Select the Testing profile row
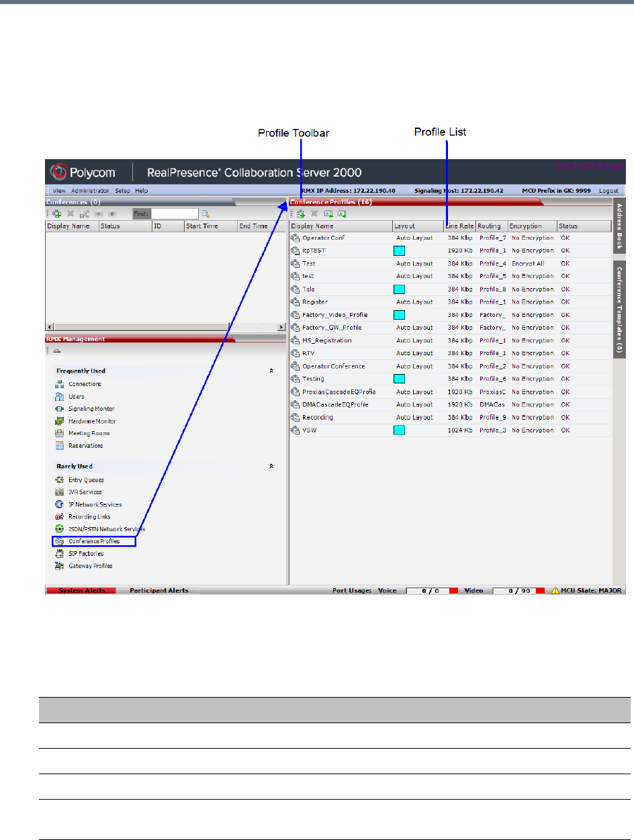The height and width of the screenshot is (840, 634). click(450, 379)
